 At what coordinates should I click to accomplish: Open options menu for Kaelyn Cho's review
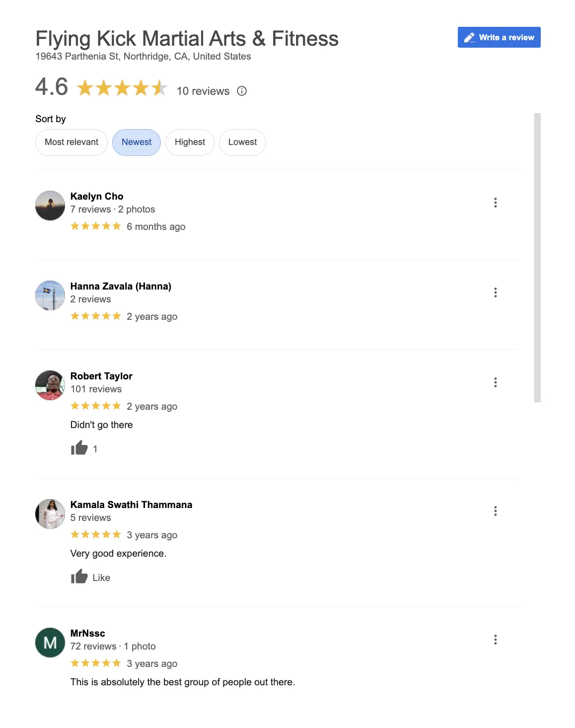(x=495, y=203)
